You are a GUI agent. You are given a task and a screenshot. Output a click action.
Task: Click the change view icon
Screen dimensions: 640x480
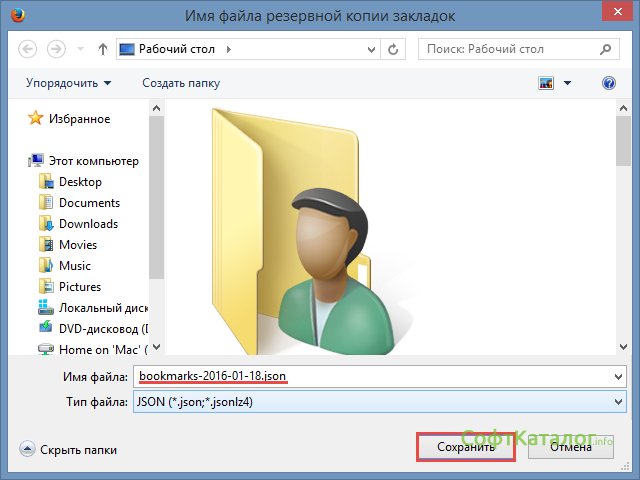(546, 83)
